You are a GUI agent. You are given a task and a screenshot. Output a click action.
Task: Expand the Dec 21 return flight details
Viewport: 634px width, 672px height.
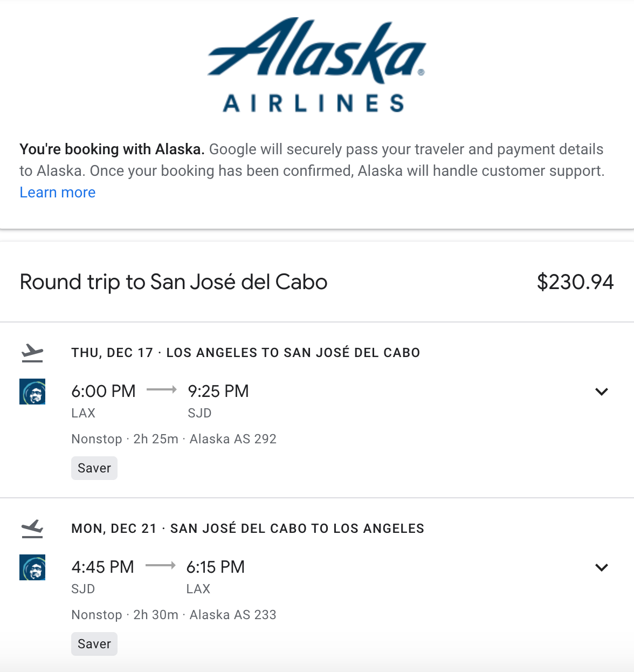coord(602,567)
